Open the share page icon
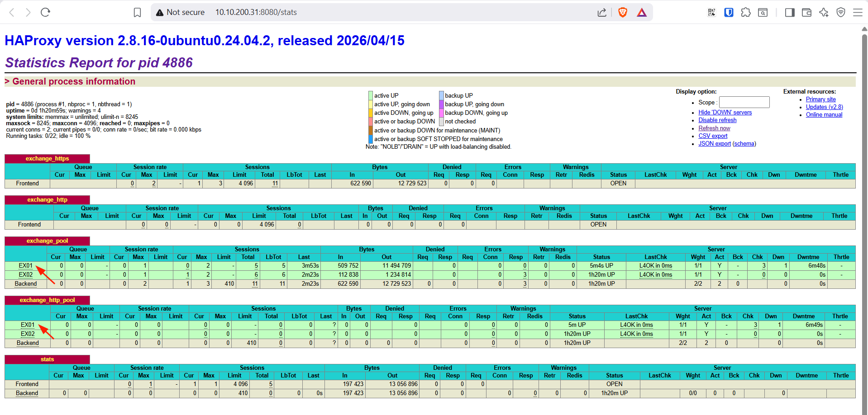This screenshot has width=868, height=415. tap(602, 12)
